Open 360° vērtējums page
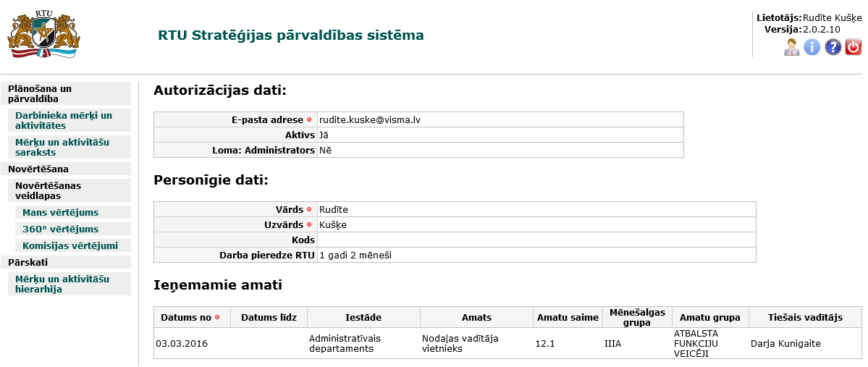 (x=73, y=229)
